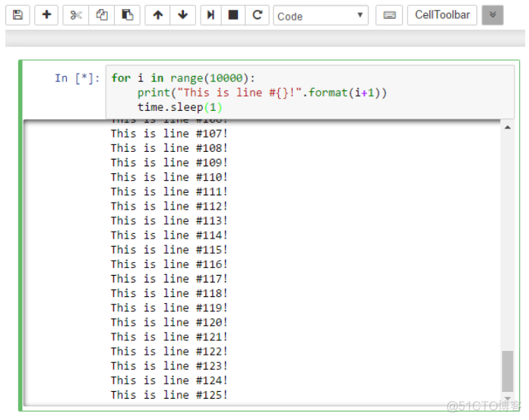The width and height of the screenshot is (529, 420).
Task: Click output scrollbar down arrow
Action: (508, 399)
